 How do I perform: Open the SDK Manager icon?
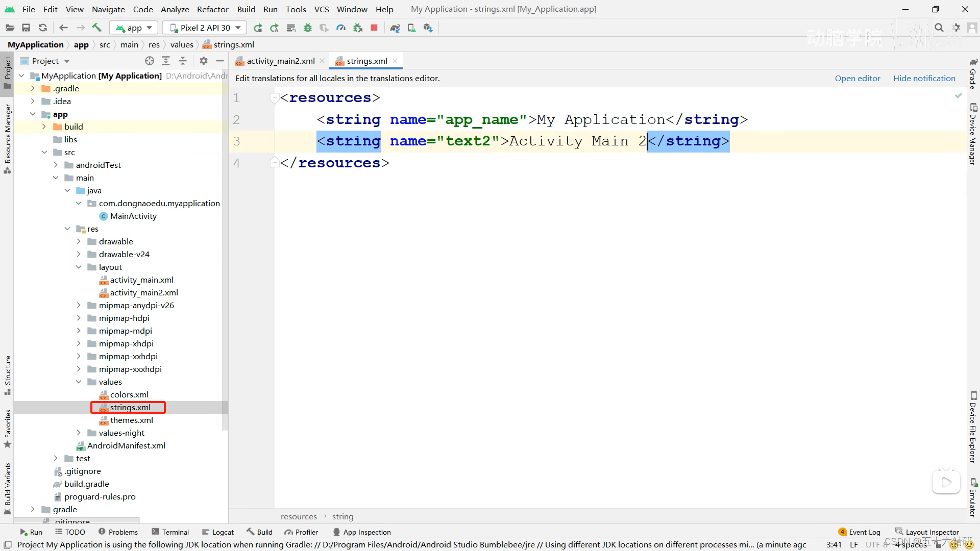(x=428, y=28)
